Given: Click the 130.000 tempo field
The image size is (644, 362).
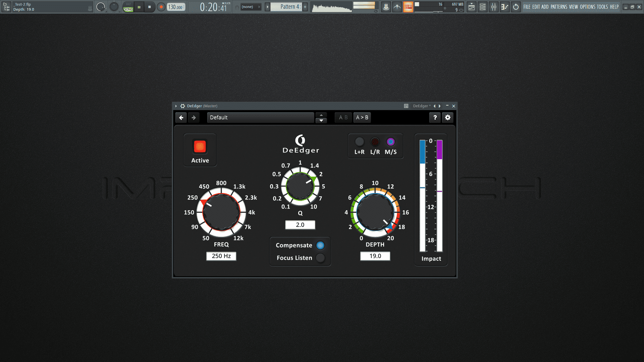Looking at the screenshot, I should [x=176, y=7].
